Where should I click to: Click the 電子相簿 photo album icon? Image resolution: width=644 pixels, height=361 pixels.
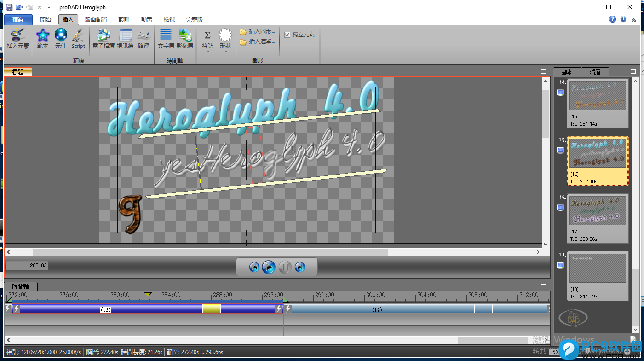103,39
